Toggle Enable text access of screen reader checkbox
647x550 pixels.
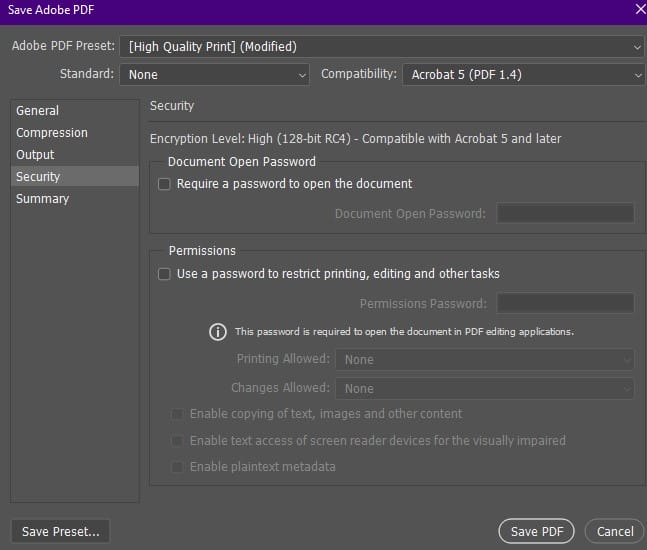[x=177, y=441]
